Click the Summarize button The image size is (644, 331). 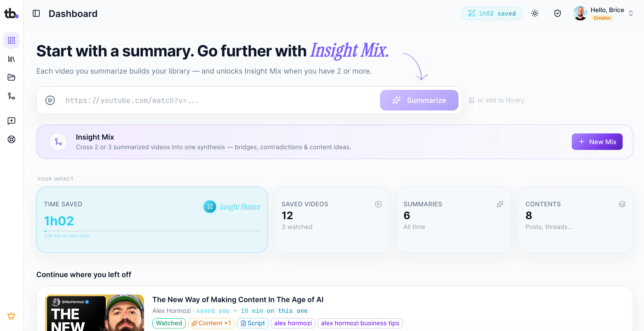[419, 100]
